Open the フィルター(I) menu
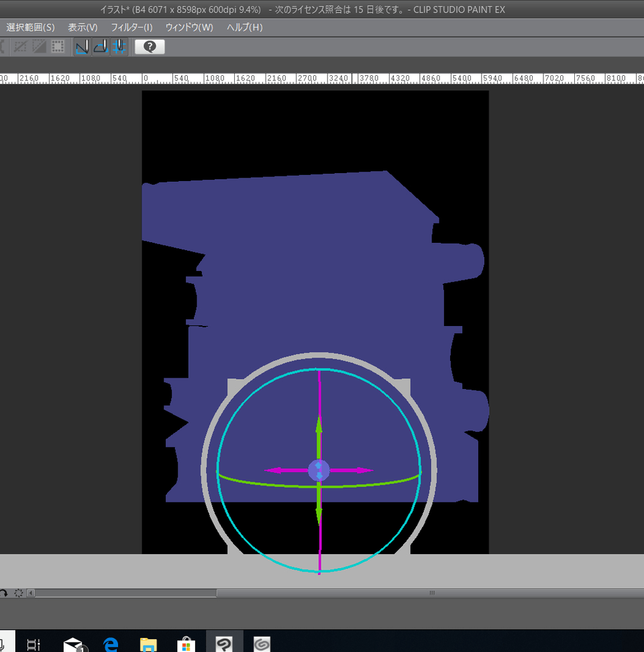The image size is (644, 652). 131,28
